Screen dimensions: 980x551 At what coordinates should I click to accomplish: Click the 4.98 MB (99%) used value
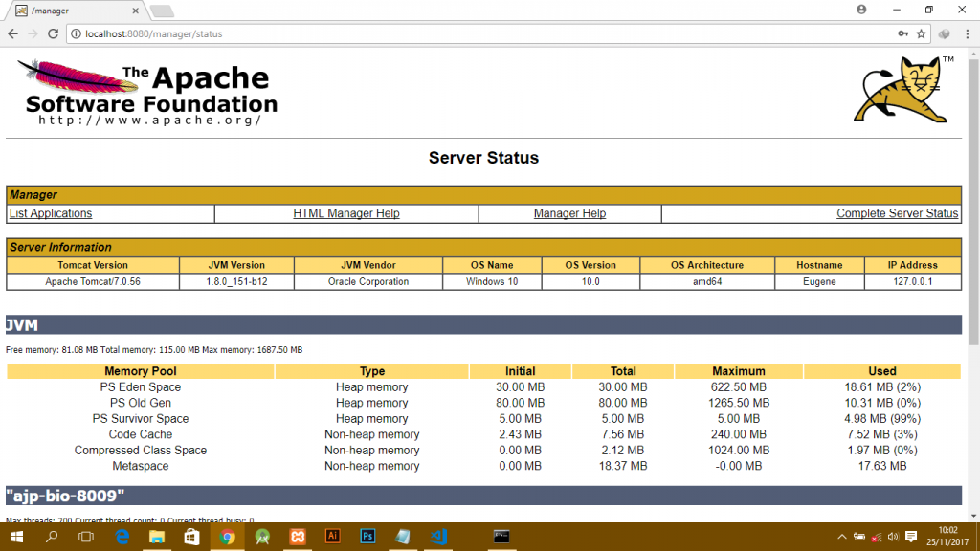(x=881, y=419)
